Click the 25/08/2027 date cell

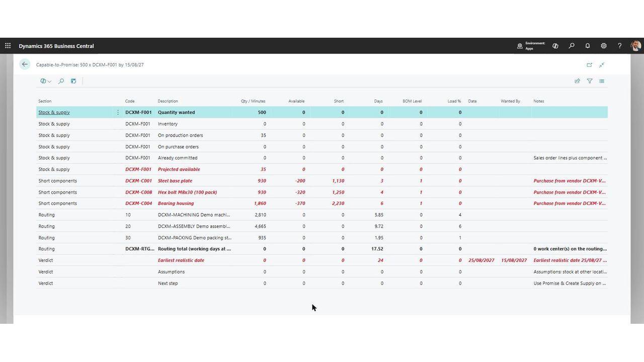tap(481, 260)
